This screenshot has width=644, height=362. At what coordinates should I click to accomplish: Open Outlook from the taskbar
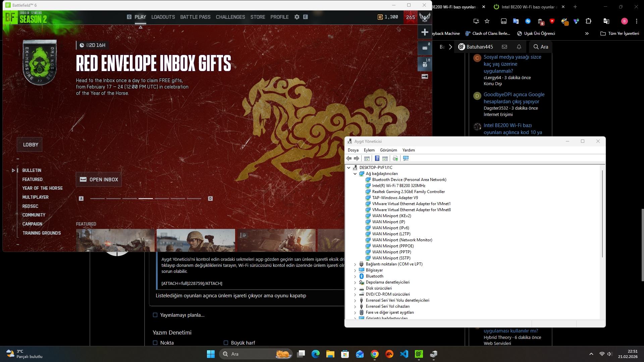pyautogui.click(x=360, y=354)
